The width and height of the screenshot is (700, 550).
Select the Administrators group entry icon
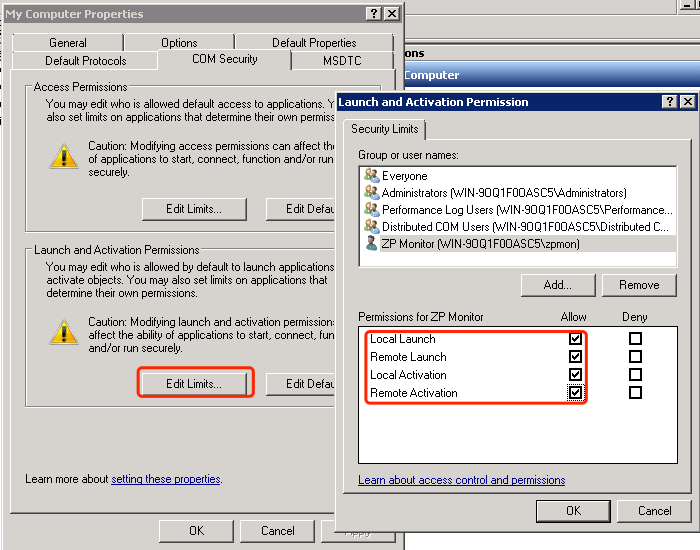pyautogui.click(x=372, y=193)
